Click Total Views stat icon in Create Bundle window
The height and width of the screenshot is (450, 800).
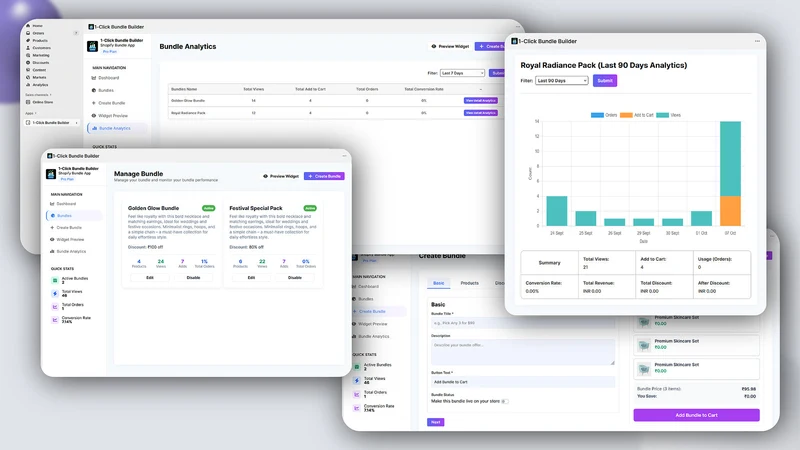coord(357,381)
